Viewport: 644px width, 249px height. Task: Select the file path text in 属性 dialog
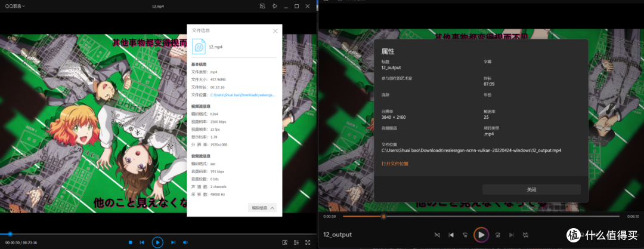click(471, 150)
